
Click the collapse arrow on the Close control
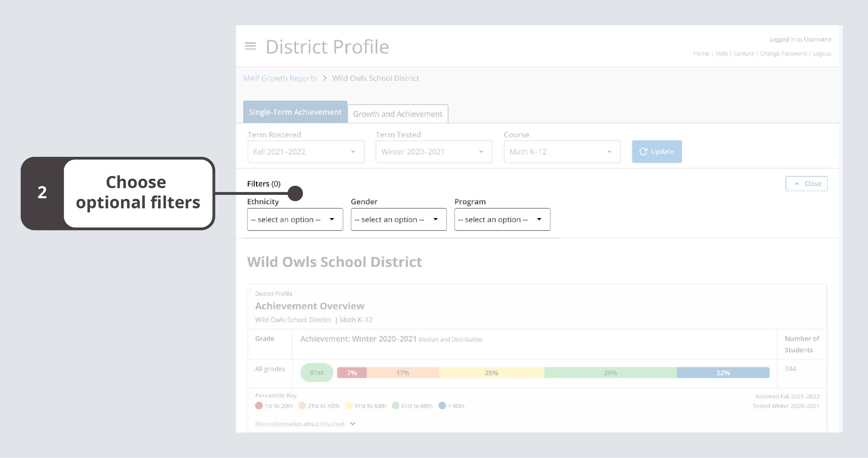[x=797, y=183]
